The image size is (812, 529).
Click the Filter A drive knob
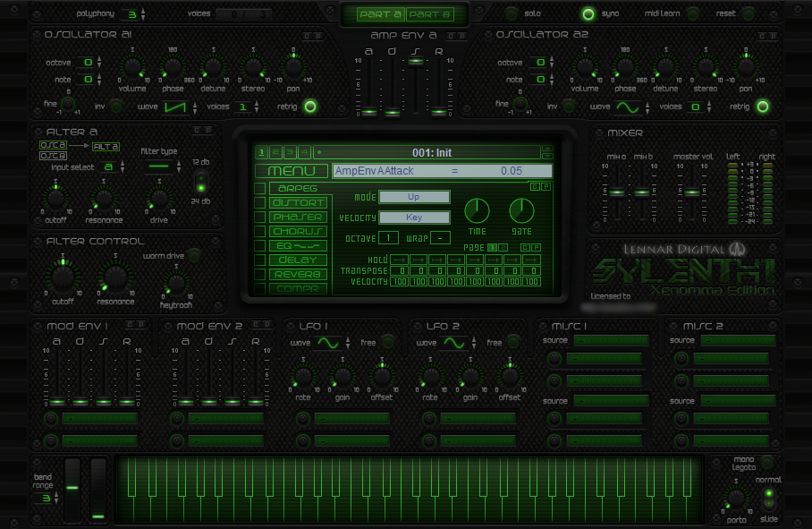[x=159, y=199]
